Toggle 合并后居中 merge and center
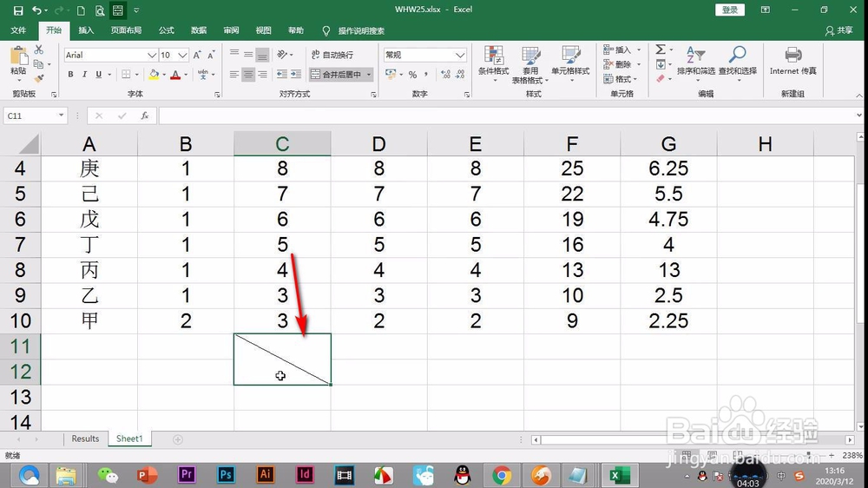Viewport: 868px width, 488px height. click(x=336, y=74)
